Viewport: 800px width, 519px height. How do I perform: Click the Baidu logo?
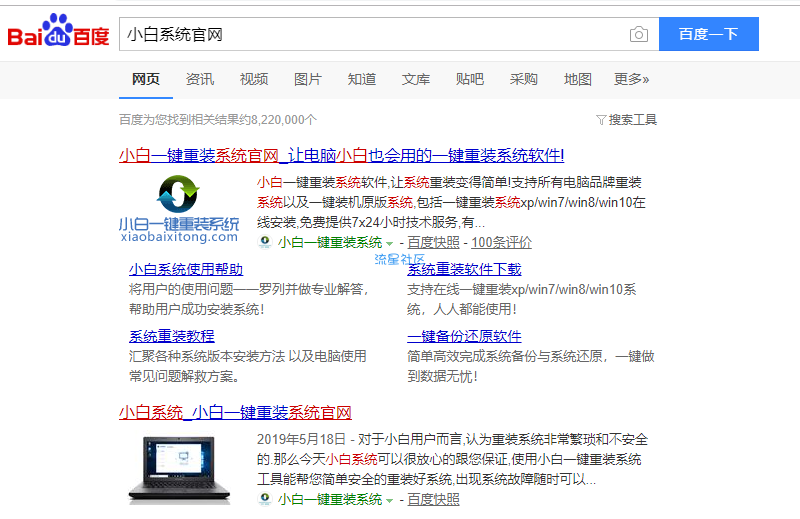point(58,31)
